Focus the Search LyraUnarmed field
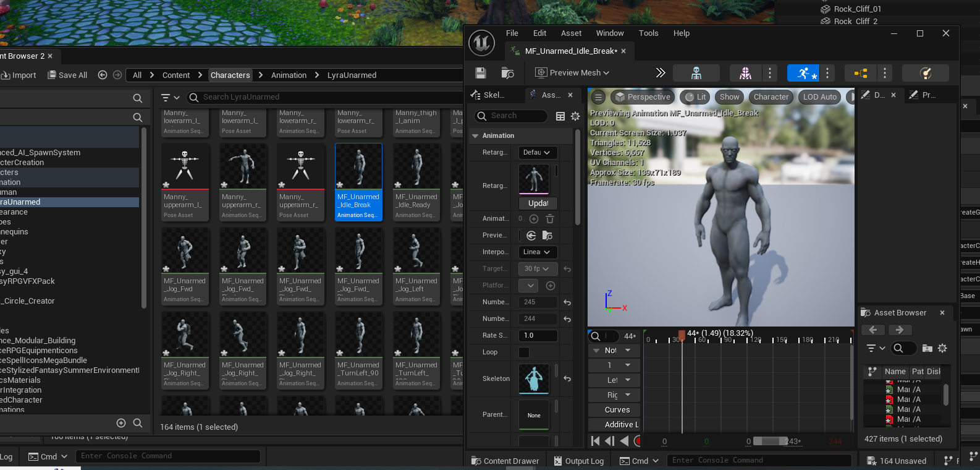 (325, 97)
